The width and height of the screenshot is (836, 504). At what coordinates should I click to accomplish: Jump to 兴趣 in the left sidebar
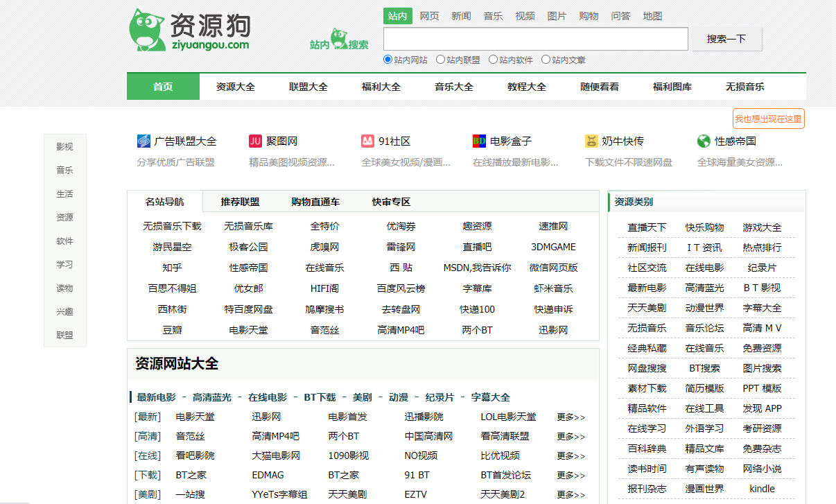[64, 312]
